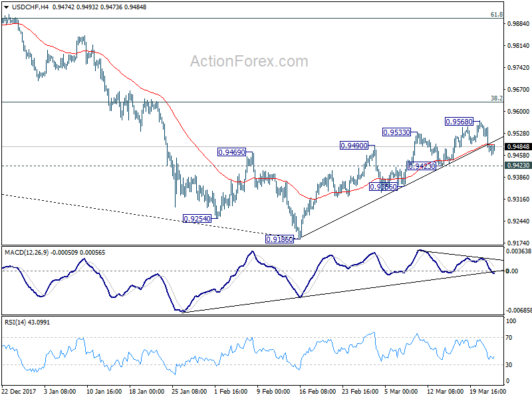Select the 38.2 Fibonacci level label
Viewport: 532px width, 399px height.
click(x=497, y=98)
